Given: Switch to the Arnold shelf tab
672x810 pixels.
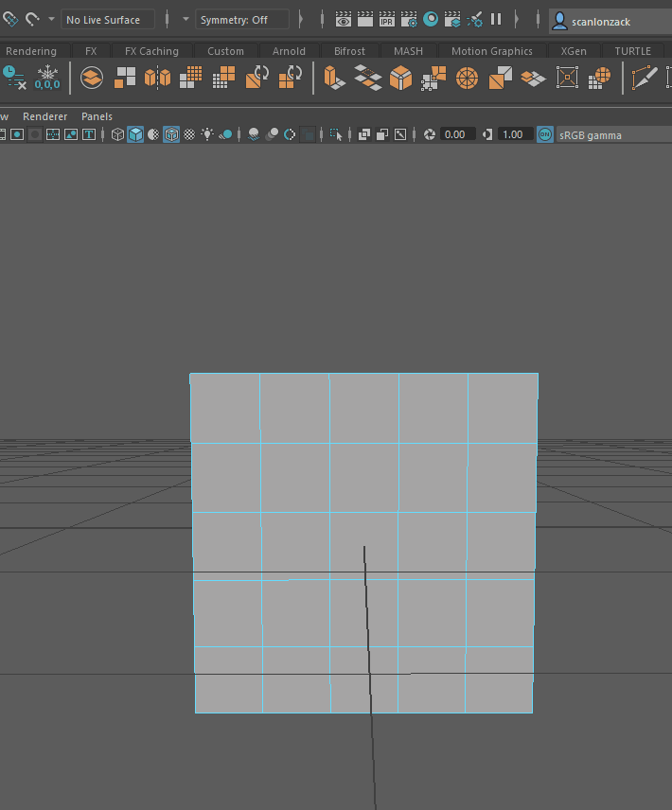Looking at the screenshot, I should coord(289,51).
